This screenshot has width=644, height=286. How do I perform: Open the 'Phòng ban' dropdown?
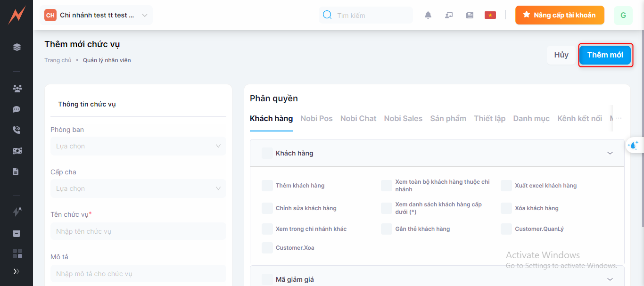[138, 146]
